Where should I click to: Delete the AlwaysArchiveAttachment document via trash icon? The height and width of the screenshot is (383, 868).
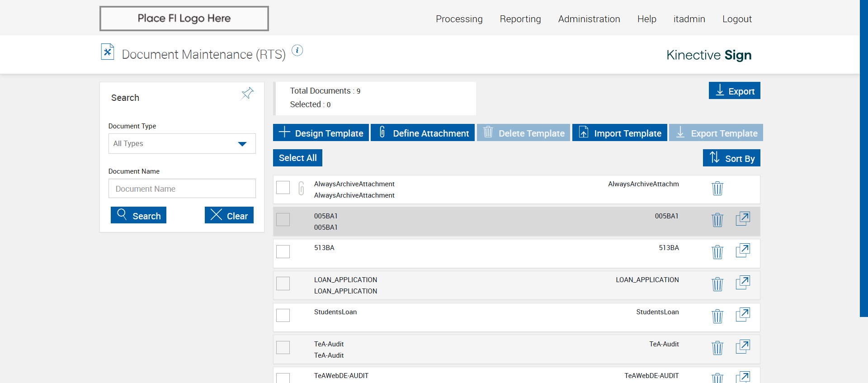(x=717, y=188)
